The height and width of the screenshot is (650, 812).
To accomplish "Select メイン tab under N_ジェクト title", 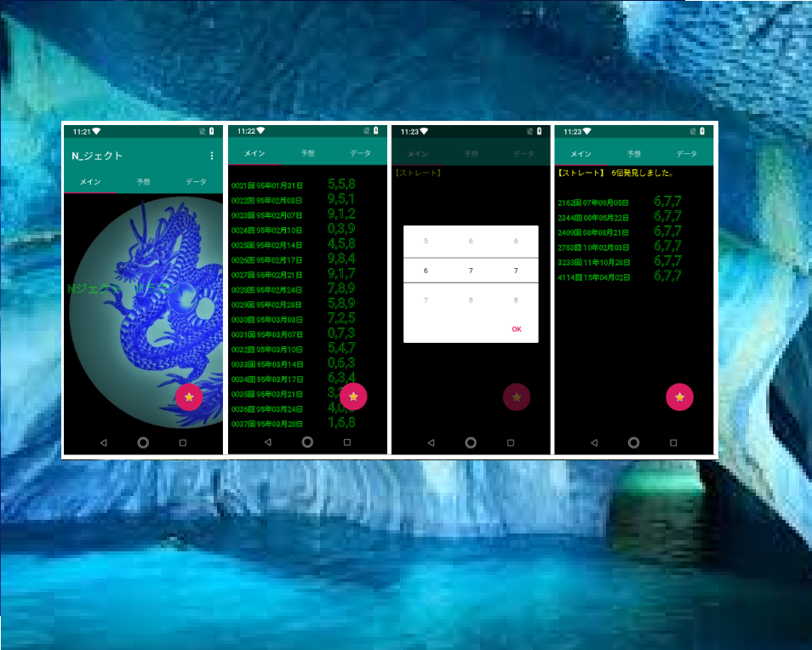I will (90, 182).
